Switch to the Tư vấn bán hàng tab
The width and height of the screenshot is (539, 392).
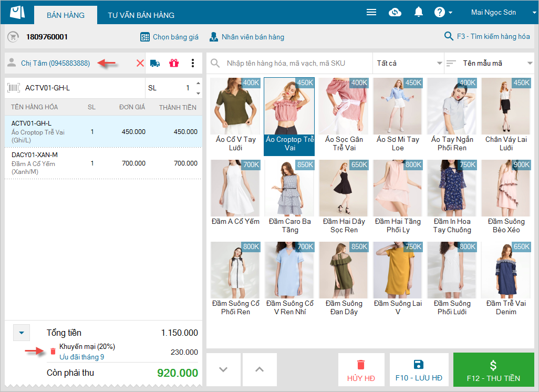[141, 15]
